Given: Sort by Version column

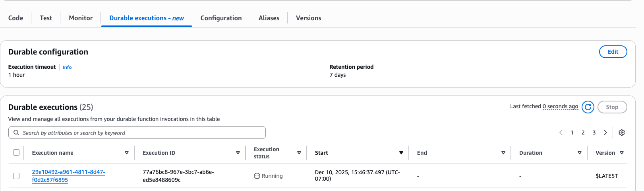Looking at the screenshot, I should pyautogui.click(x=622, y=153).
